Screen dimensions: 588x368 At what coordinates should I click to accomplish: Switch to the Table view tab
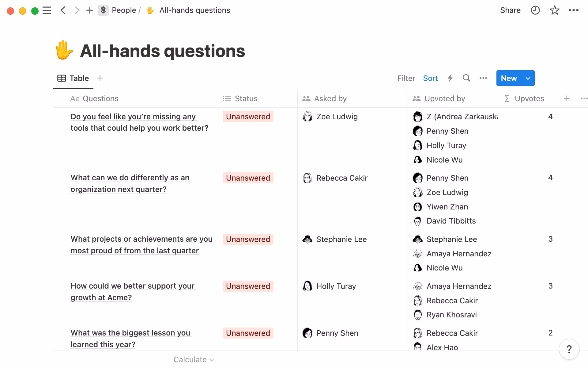click(73, 78)
